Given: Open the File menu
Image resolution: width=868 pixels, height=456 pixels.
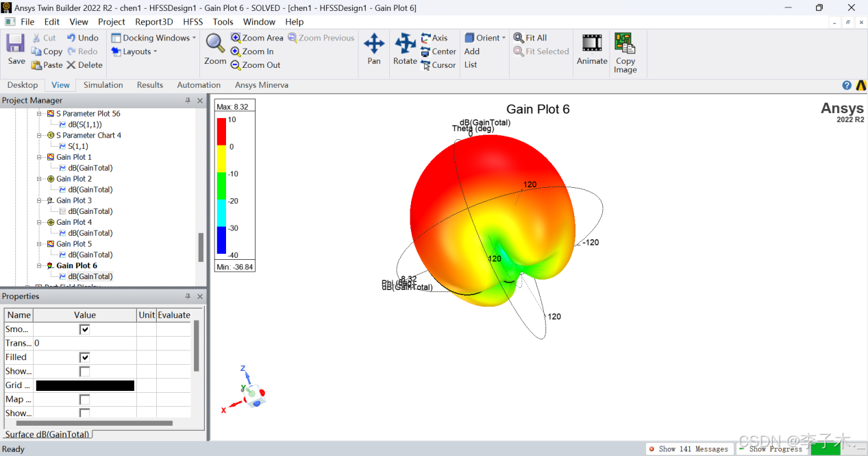Looking at the screenshot, I should point(27,22).
